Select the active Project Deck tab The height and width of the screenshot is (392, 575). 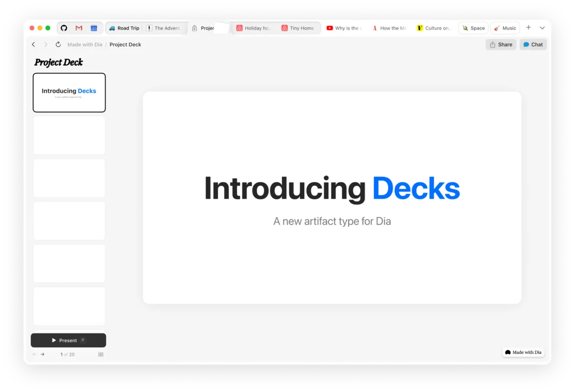[x=207, y=28]
